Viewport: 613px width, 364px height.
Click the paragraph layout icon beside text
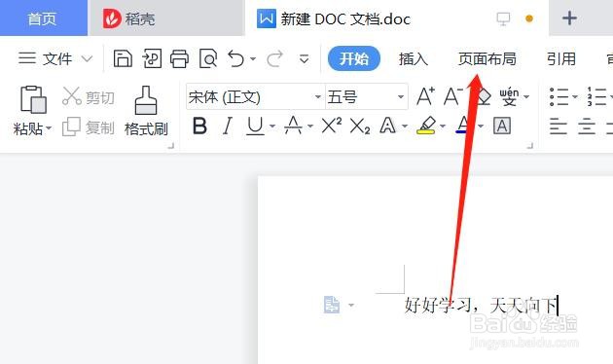[x=332, y=305]
